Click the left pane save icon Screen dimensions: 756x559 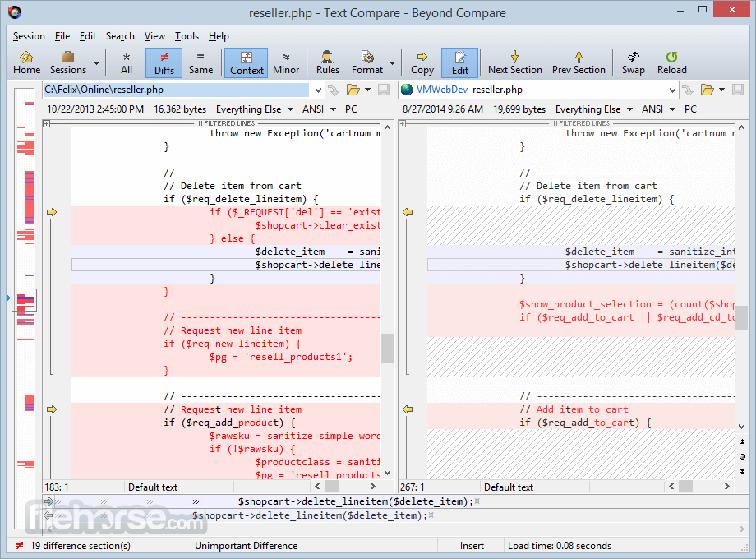click(384, 90)
